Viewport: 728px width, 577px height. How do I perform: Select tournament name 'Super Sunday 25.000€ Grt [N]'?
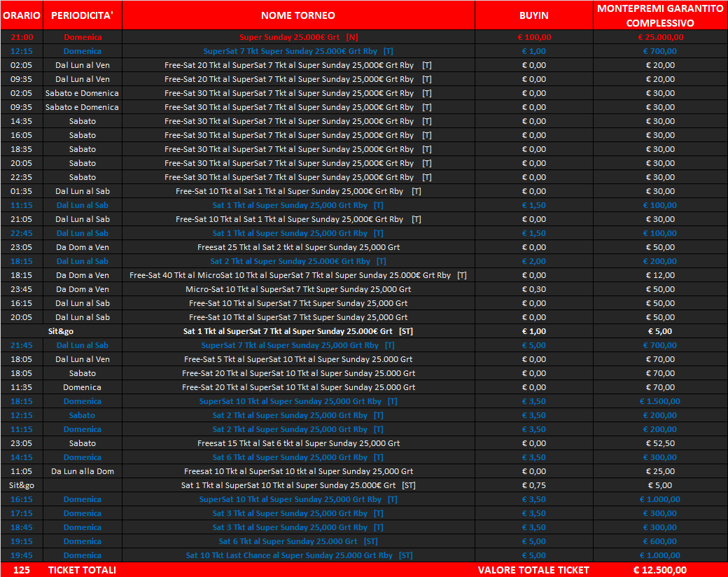[x=298, y=37]
